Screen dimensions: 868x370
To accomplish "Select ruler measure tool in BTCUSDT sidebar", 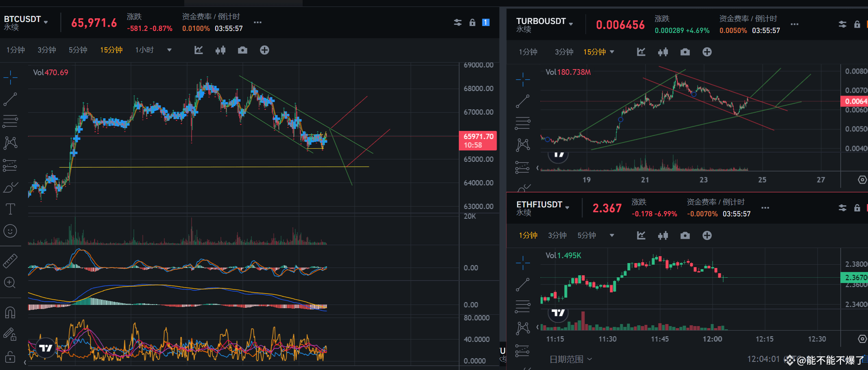I will tap(10, 261).
